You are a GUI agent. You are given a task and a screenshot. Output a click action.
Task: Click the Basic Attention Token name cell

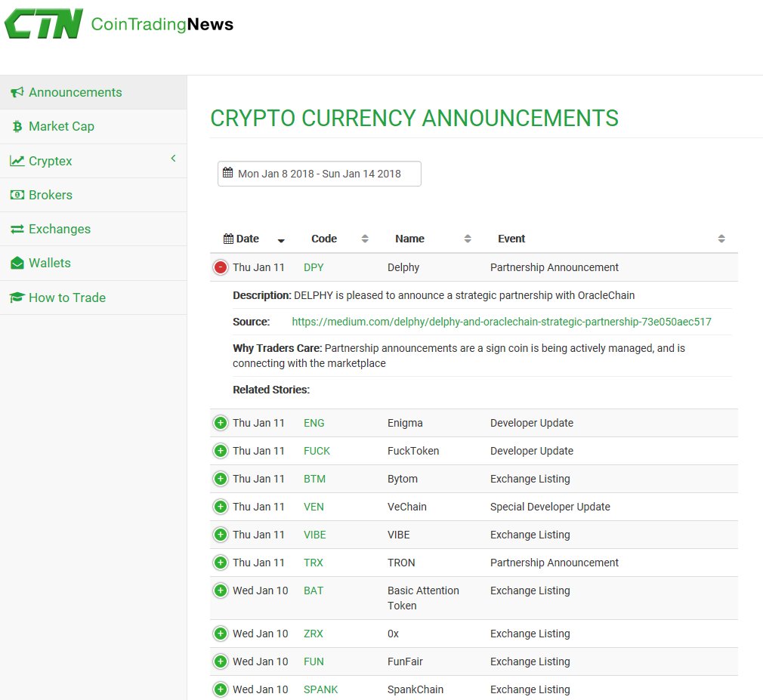tap(423, 598)
